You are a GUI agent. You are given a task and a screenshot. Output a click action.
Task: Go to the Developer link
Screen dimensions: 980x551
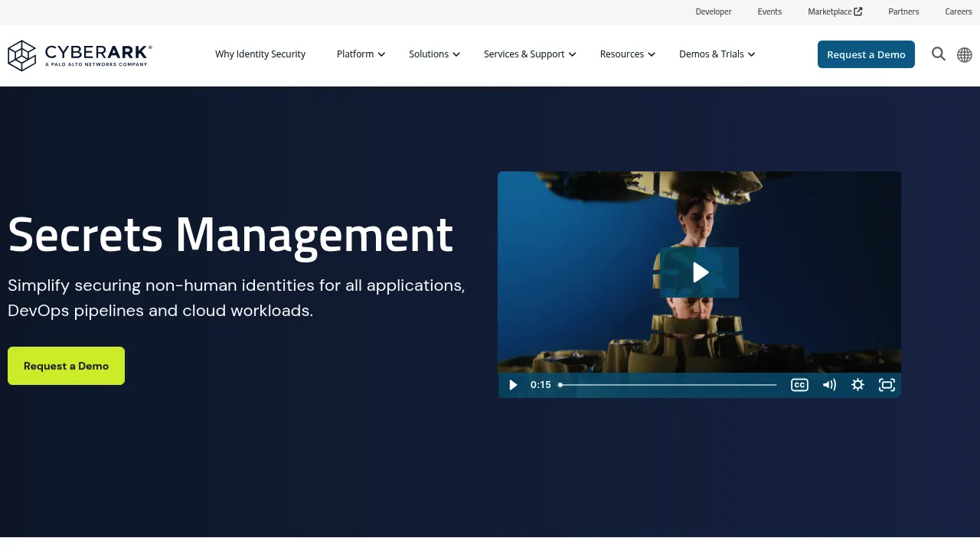click(714, 11)
